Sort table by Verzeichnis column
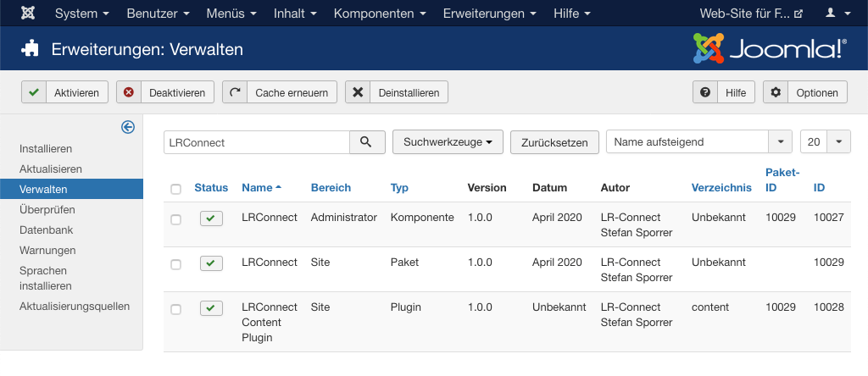 (x=721, y=187)
